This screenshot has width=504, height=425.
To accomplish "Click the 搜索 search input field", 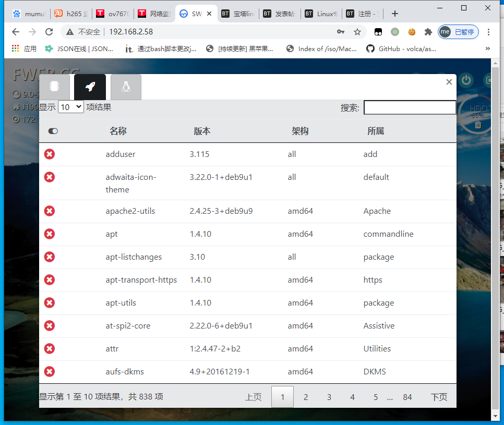I will pyautogui.click(x=410, y=107).
